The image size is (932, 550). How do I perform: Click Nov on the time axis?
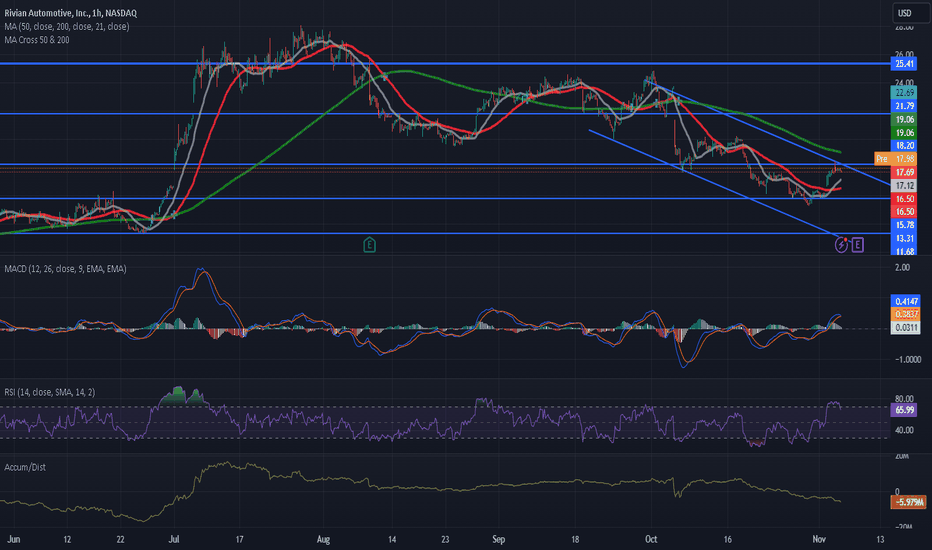pyautogui.click(x=819, y=539)
